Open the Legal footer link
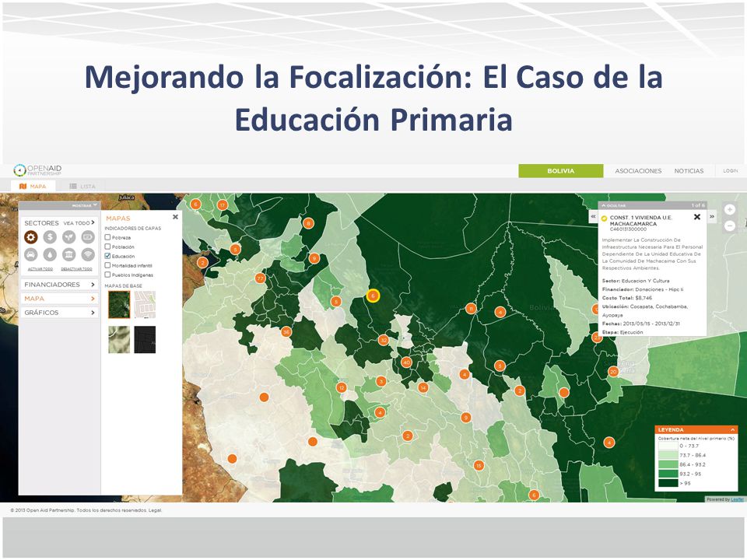 click(156, 510)
